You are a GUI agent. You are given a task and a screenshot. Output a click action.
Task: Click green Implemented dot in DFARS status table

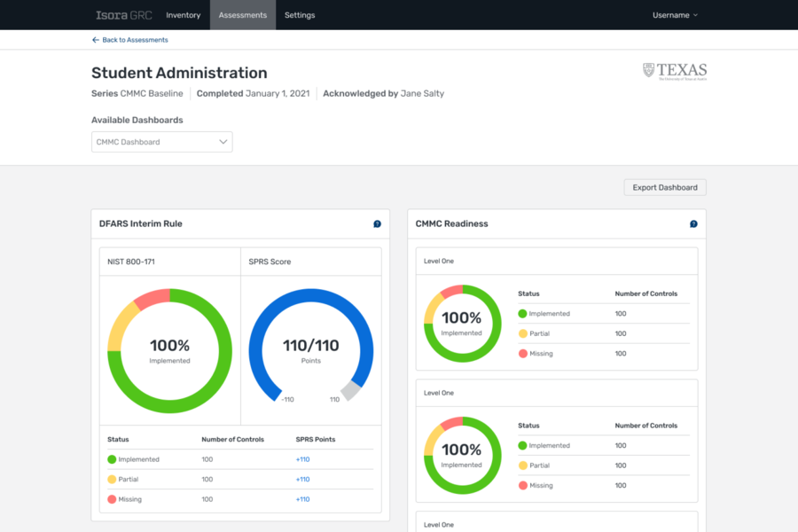[112, 459]
